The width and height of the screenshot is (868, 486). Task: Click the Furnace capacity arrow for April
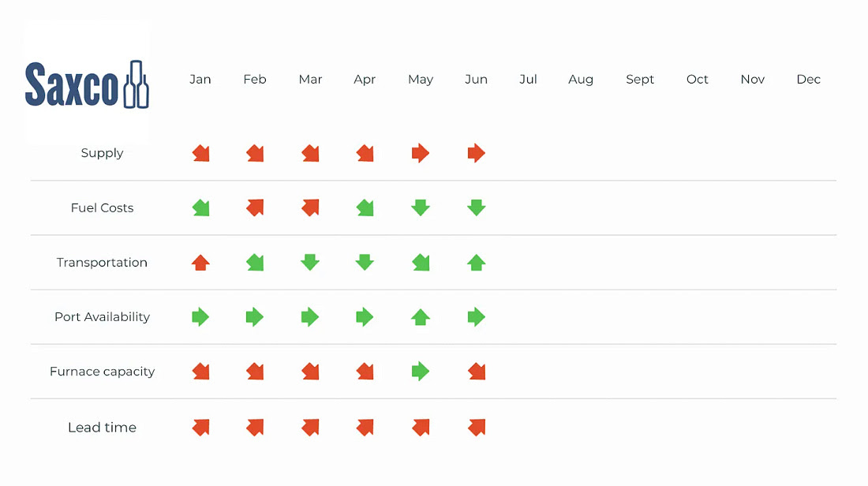coord(365,371)
